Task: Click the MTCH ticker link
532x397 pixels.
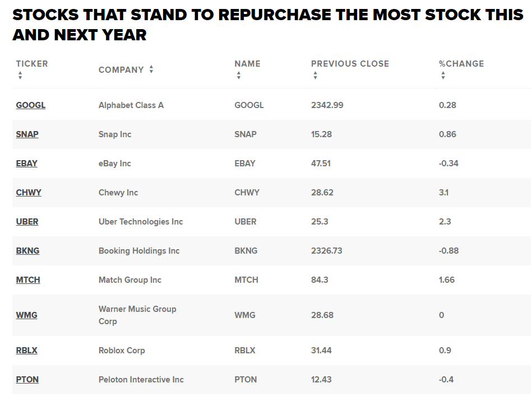Action: coord(28,280)
